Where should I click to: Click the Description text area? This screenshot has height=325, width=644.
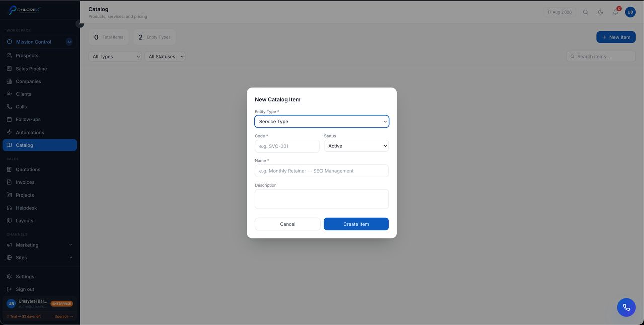tap(321, 199)
